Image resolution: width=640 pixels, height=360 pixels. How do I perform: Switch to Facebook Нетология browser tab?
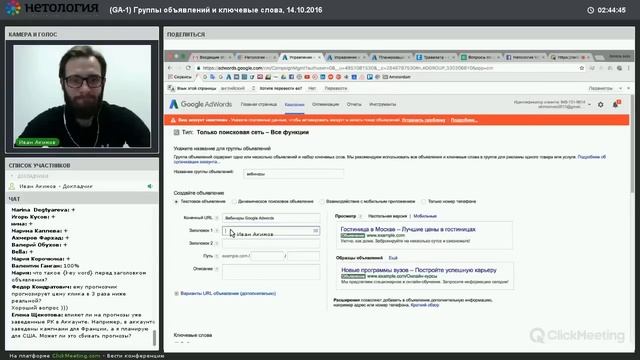[x=524, y=57]
